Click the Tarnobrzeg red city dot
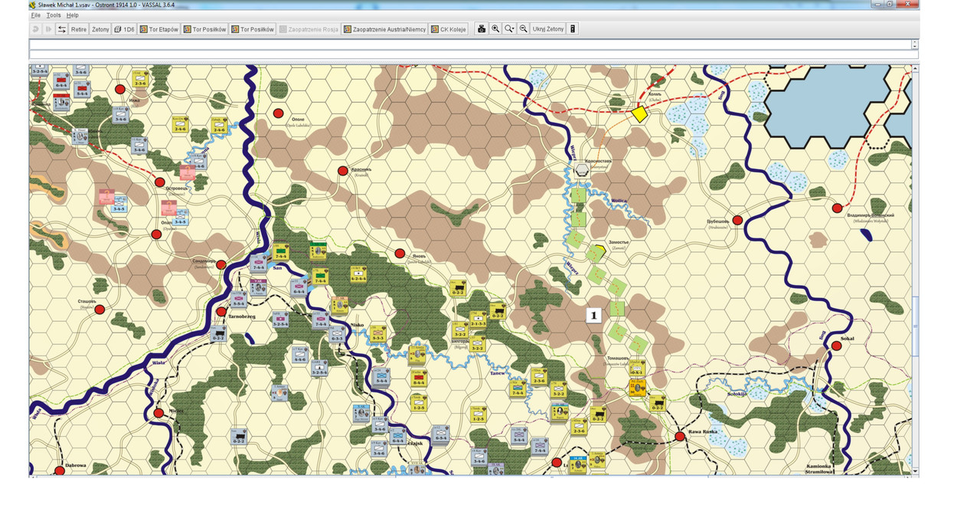 (221, 312)
